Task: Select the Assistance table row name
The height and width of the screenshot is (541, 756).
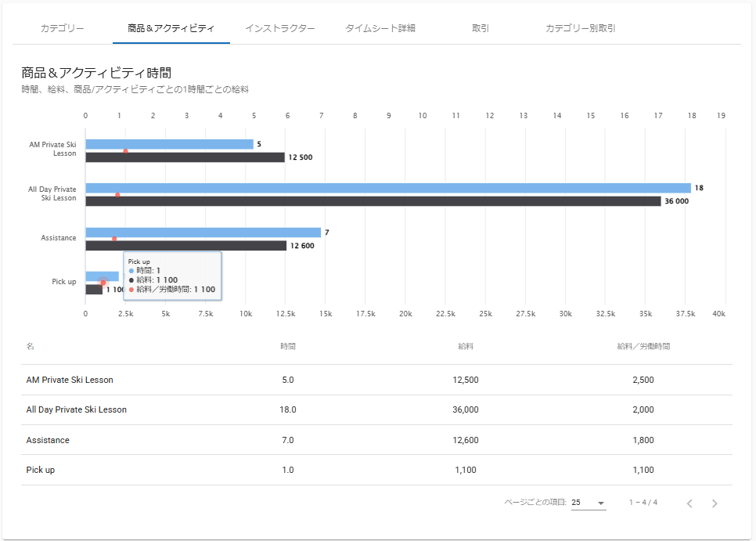Action: pos(48,440)
